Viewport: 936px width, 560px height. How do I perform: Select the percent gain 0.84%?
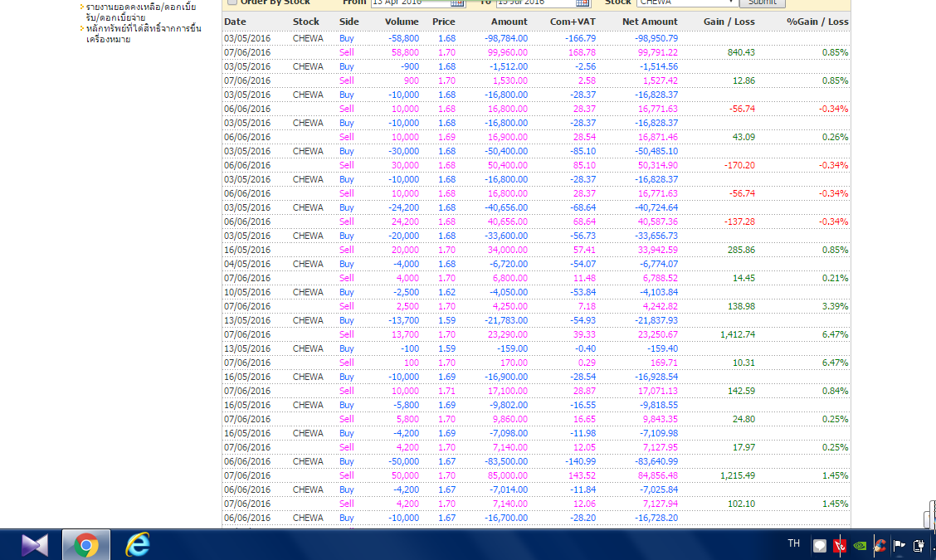tap(835, 391)
